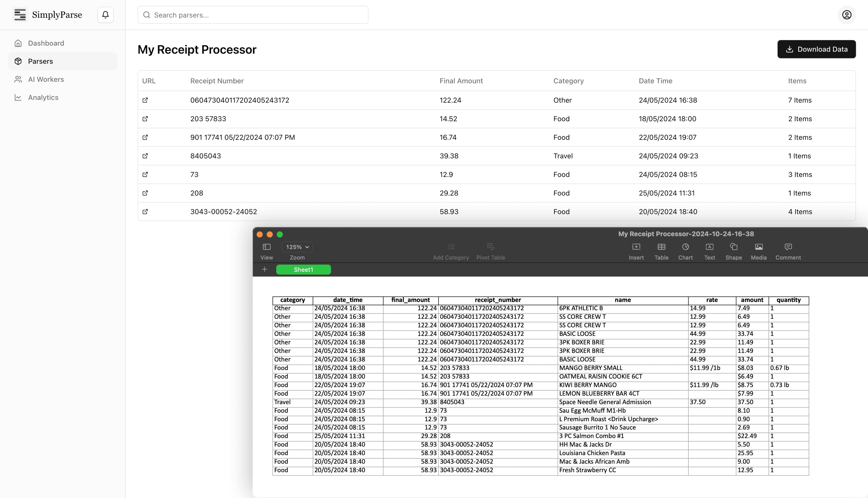Click the SimplyParse logo menu icon
The height and width of the screenshot is (498, 868).
coord(20,15)
